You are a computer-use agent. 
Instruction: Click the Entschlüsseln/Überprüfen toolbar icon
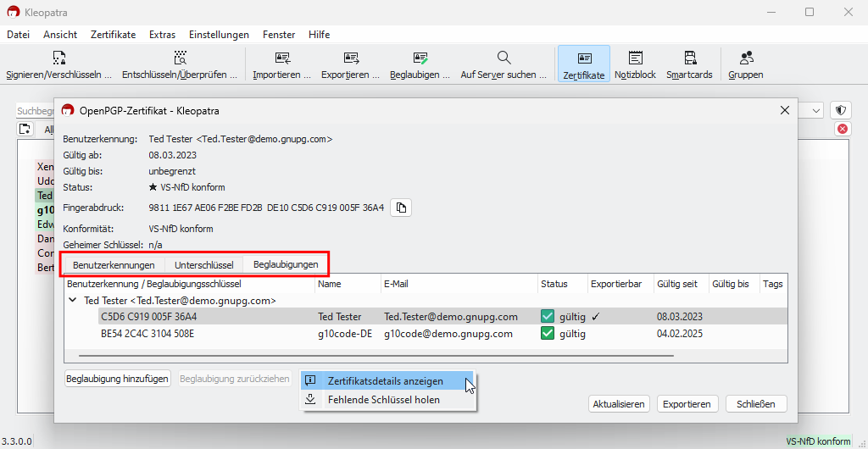click(x=180, y=58)
